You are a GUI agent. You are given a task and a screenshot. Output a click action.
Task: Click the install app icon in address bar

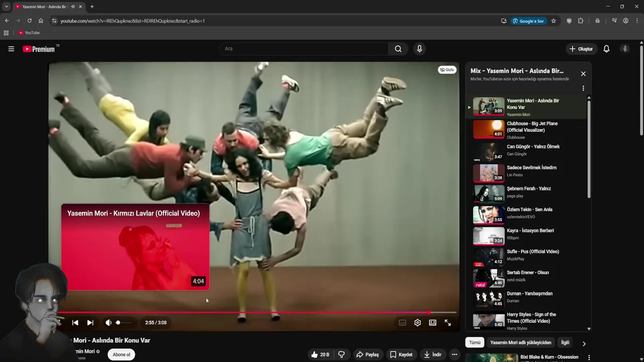[504, 21]
